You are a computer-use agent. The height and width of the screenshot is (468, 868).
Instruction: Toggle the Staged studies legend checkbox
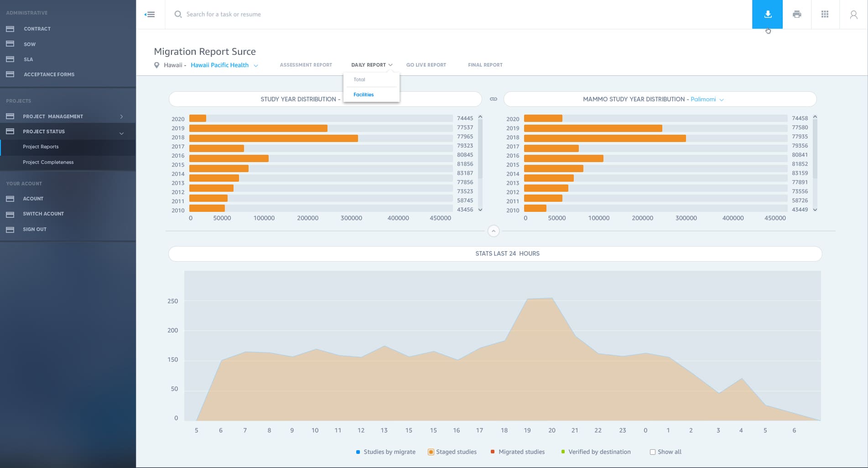coord(431,452)
